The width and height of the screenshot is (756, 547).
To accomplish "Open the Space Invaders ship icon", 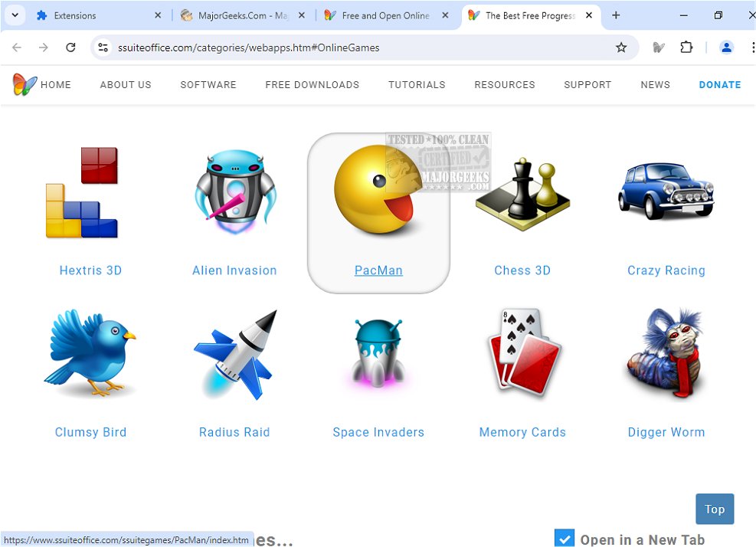I will point(378,352).
